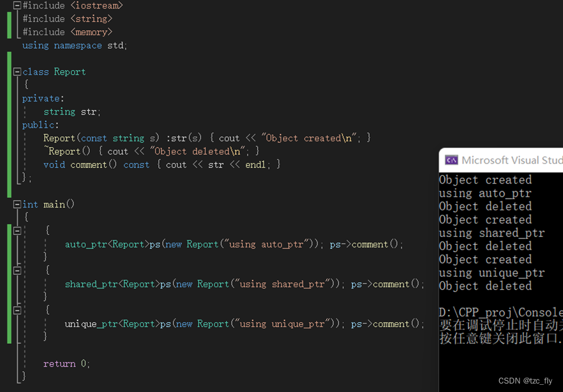Click the first 'Object created' console line
The image size is (563, 392).
tap(485, 180)
